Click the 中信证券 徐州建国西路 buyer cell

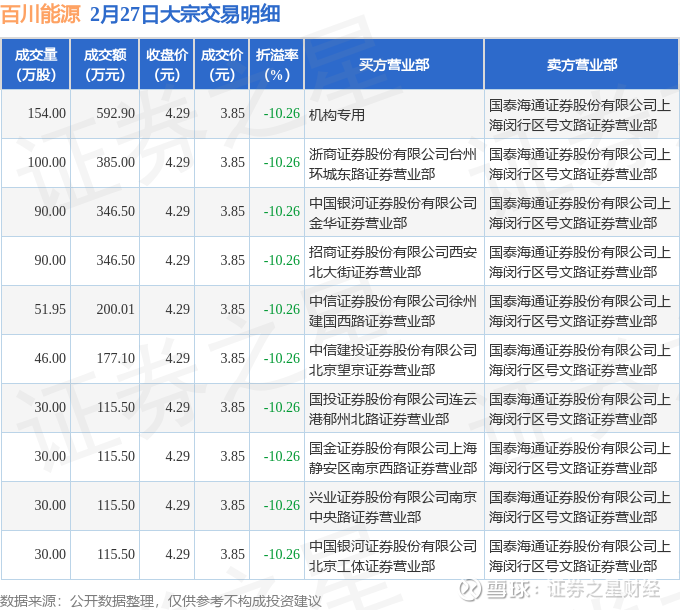click(x=393, y=311)
